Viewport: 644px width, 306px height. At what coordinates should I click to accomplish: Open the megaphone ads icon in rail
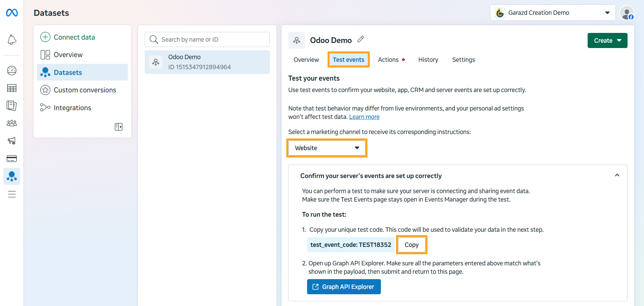[12, 141]
